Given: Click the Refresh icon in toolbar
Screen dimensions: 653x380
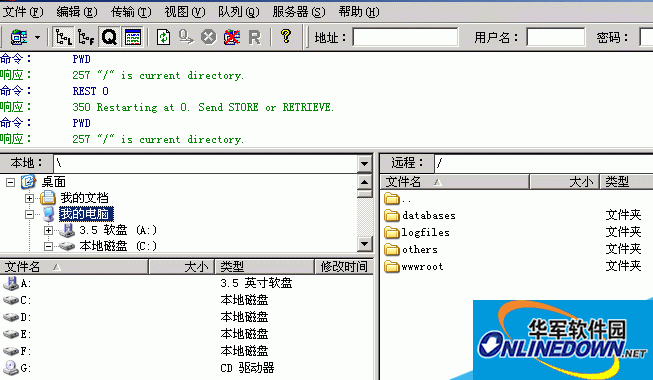Looking at the screenshot, I should (163, 38).
